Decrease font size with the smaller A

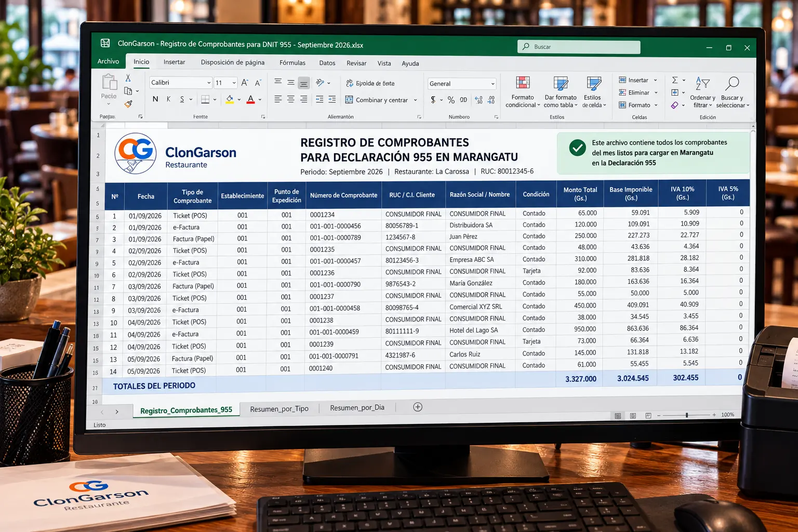tap(258, 83)
